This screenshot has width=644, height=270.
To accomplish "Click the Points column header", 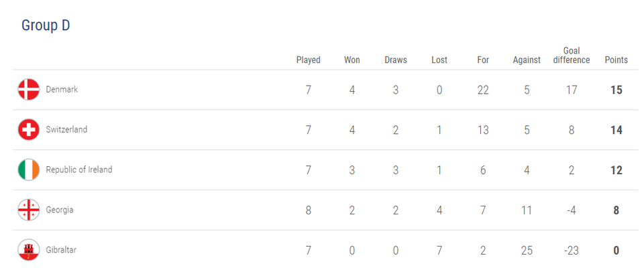I will pyautogui.click(x=616, y=60).
